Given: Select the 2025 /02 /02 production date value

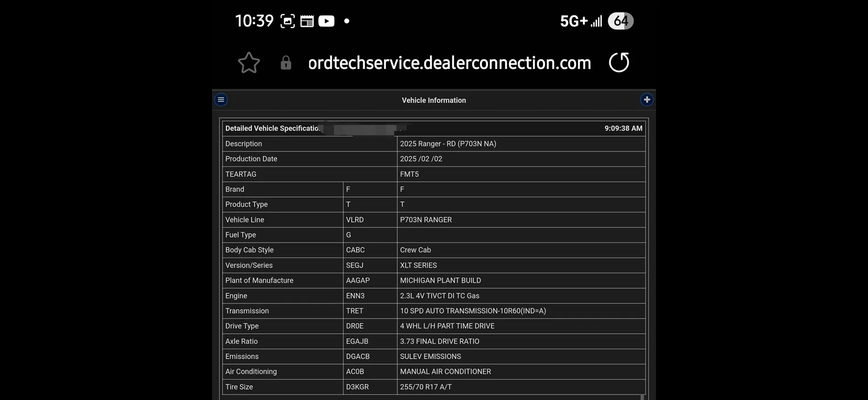Looking at the screenshot, I should (x=421, y=159).
